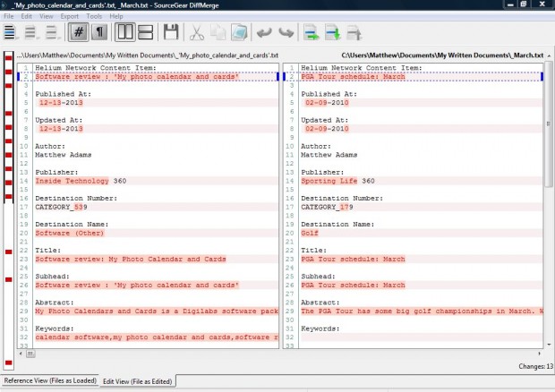Select the side-by-side vertical split layout

(x=125, y=32)
